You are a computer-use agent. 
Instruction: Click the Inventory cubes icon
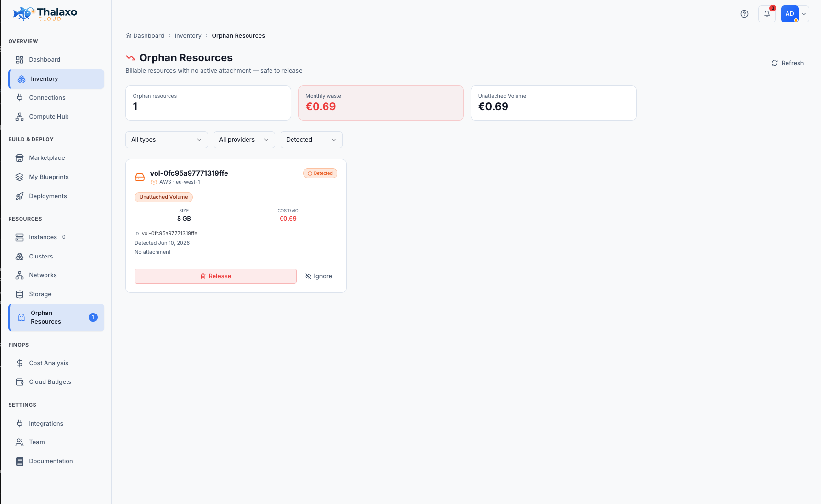(22, 79)
